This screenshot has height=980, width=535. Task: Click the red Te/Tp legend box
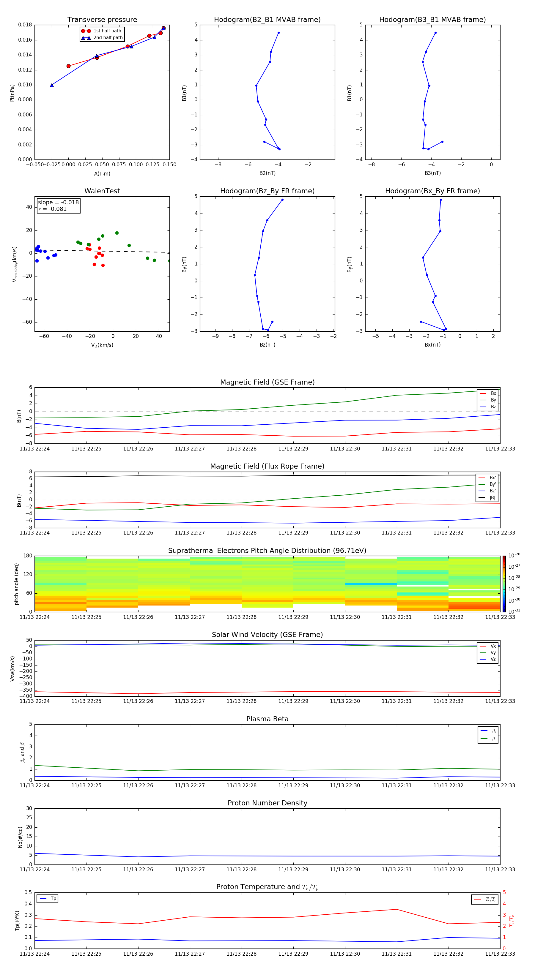(485, 899)
